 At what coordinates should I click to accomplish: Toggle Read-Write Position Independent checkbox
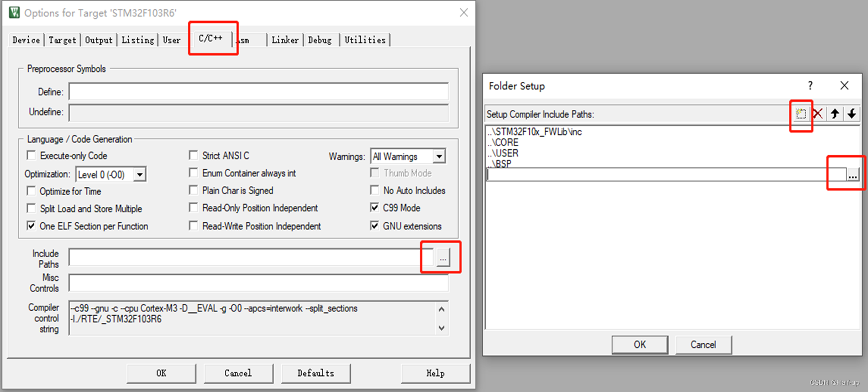tap(193, 226)
